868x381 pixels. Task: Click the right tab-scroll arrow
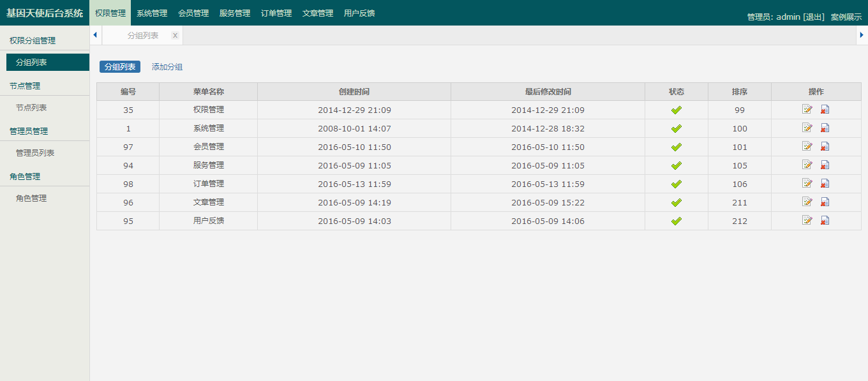point(862,35)
